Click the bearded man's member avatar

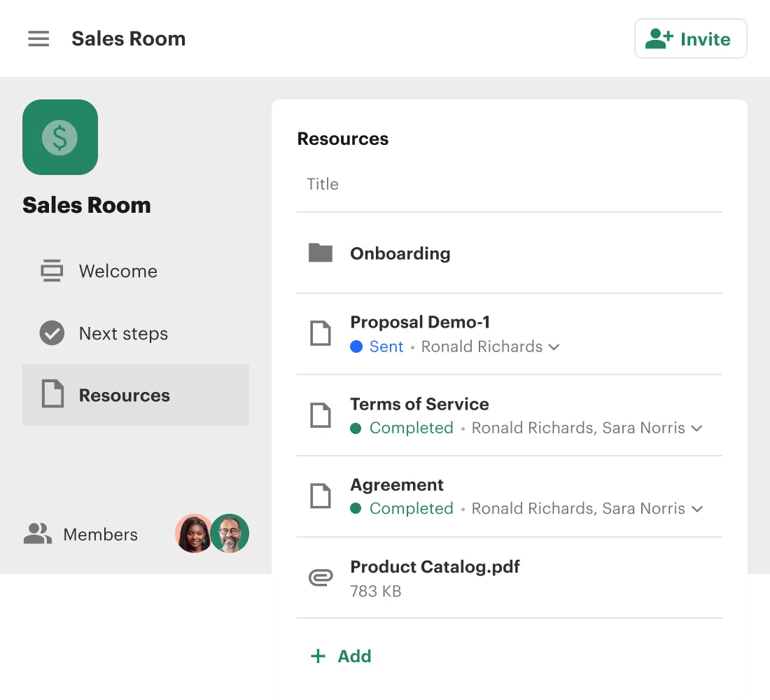pyautogui.click(x=230, y=533)
